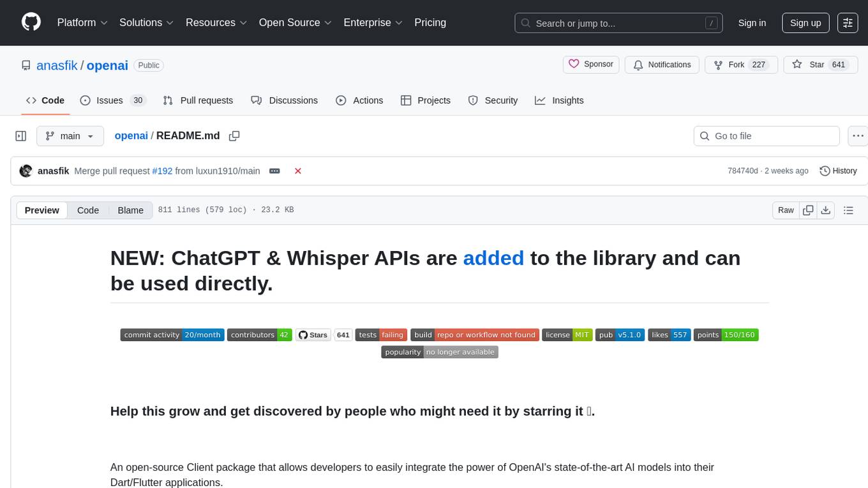Click the popularity 'no longer available' badge

tap(440, 352)
